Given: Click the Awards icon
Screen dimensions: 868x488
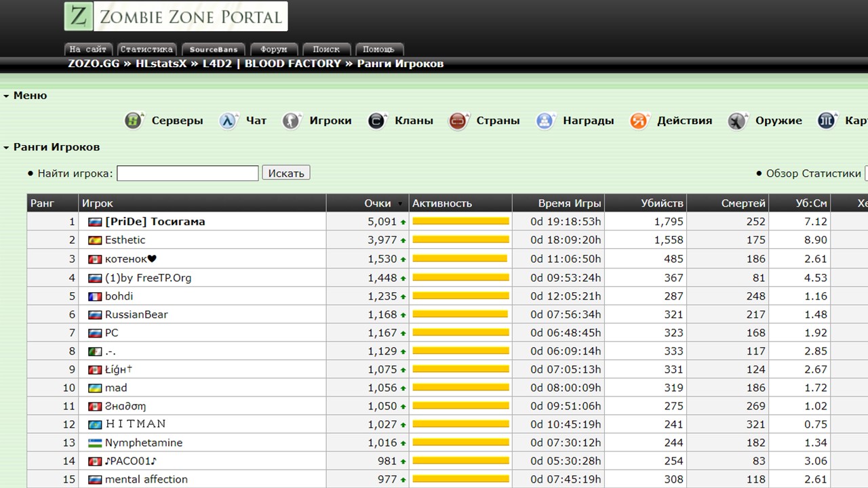Looking at the screenshot, I should 545,121.
